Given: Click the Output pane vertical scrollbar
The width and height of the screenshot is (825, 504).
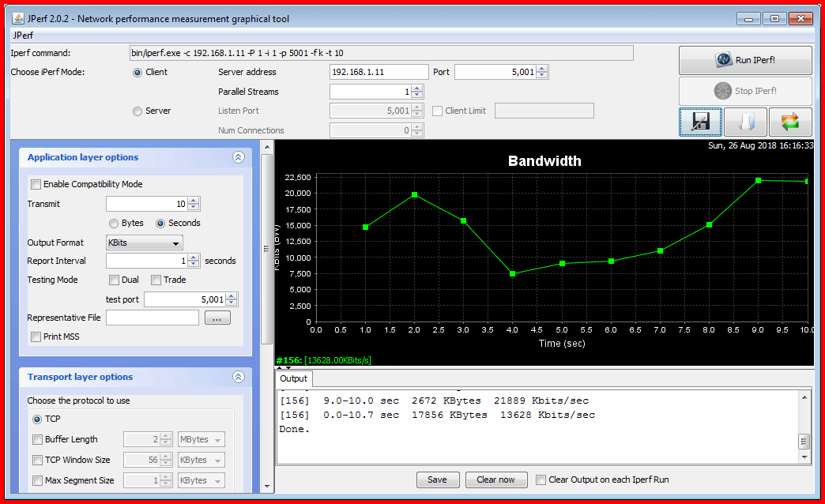Looking at the screenshot, I should [x=804, y=427].
